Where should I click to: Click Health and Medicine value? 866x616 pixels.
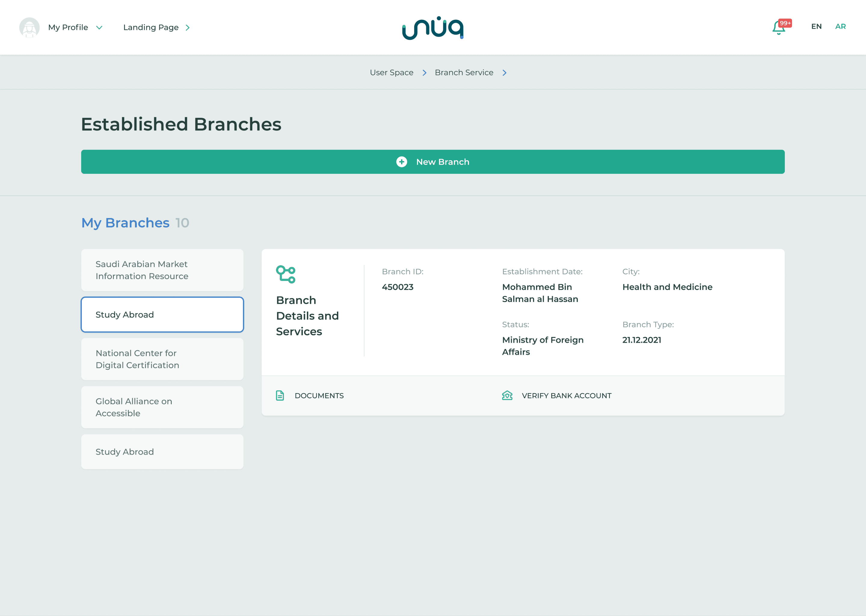(667, 287)
